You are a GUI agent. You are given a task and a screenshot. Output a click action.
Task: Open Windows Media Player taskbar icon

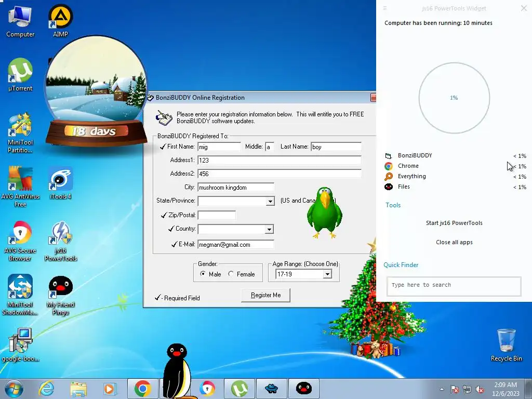tap(110, 389)
